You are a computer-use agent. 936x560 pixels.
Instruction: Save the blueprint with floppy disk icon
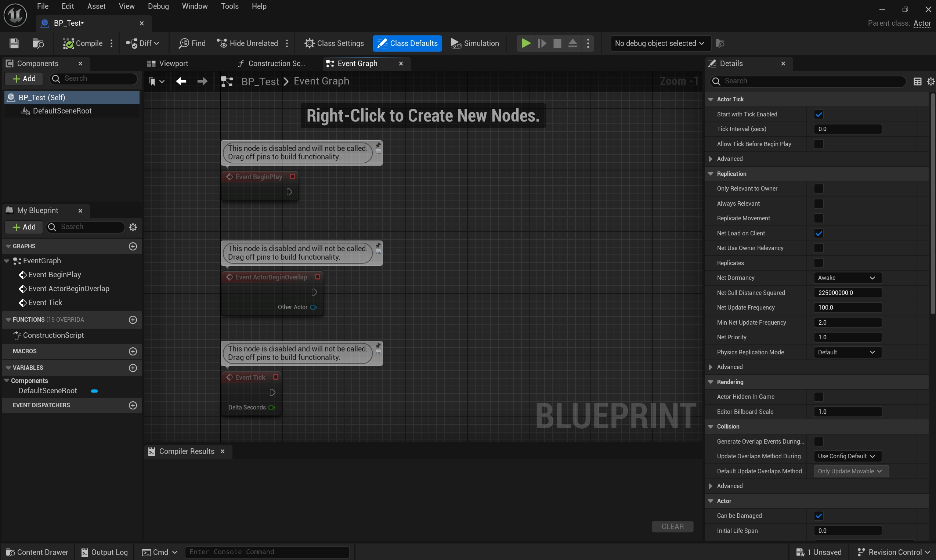[x=14, y=43]
